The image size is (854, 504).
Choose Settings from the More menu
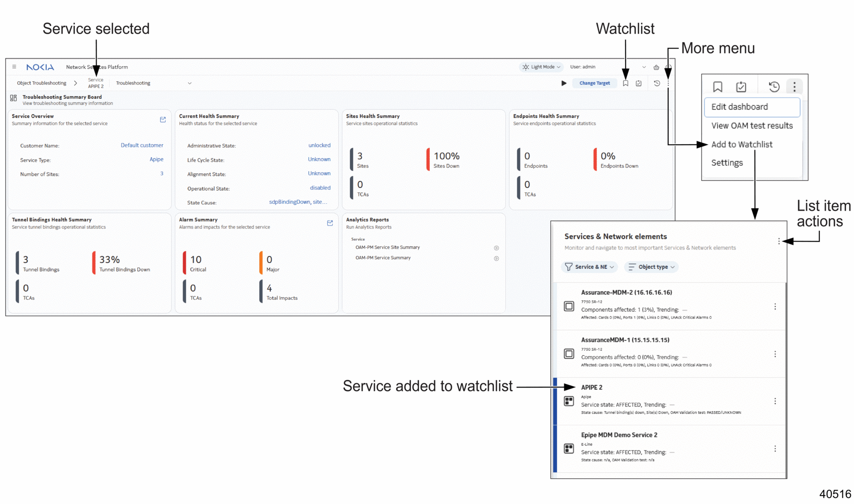click(x=727, y=163)
